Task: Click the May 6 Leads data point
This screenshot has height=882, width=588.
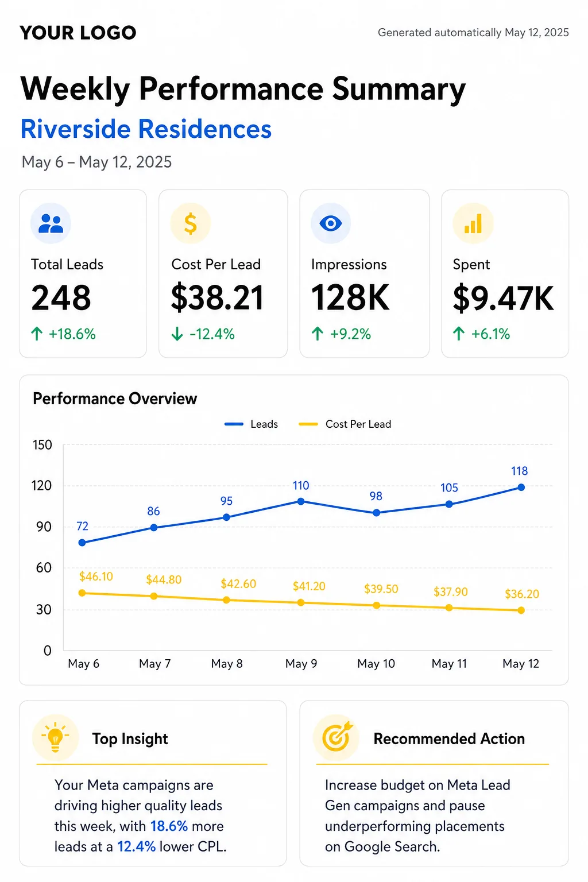Action: click(82, 543)
